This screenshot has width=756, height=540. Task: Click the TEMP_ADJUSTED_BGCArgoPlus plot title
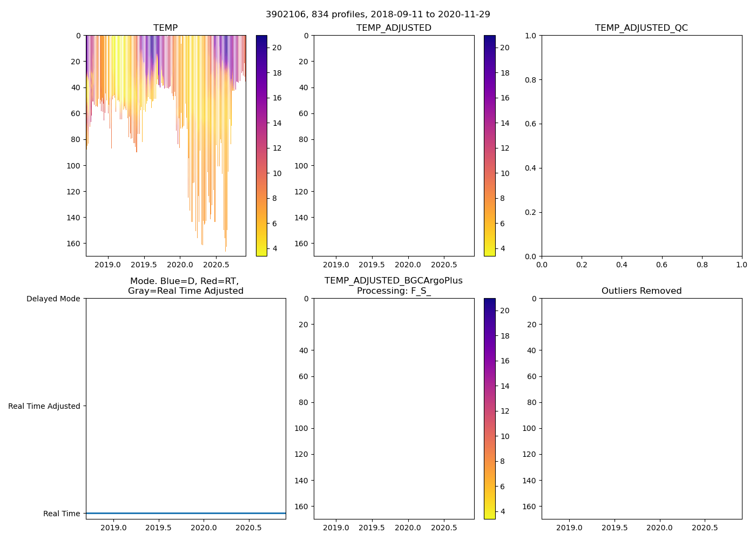pyautogui.click(x=394, y=286)
